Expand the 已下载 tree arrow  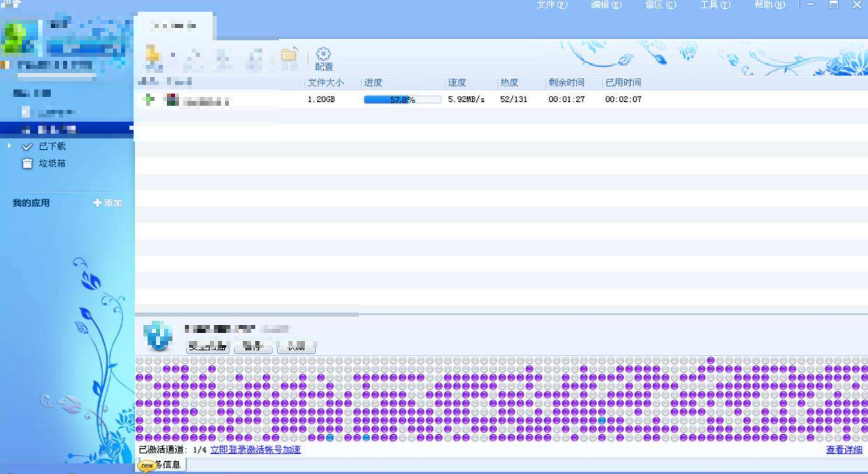(9, 146)
